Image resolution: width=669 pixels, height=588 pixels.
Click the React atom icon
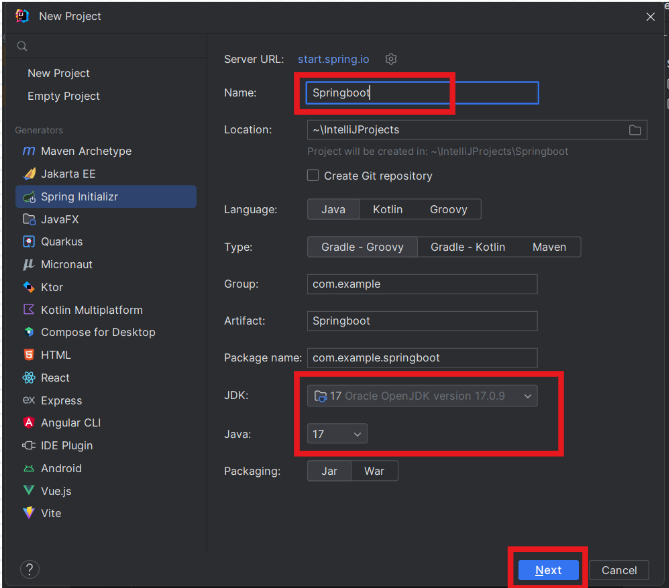29,378
